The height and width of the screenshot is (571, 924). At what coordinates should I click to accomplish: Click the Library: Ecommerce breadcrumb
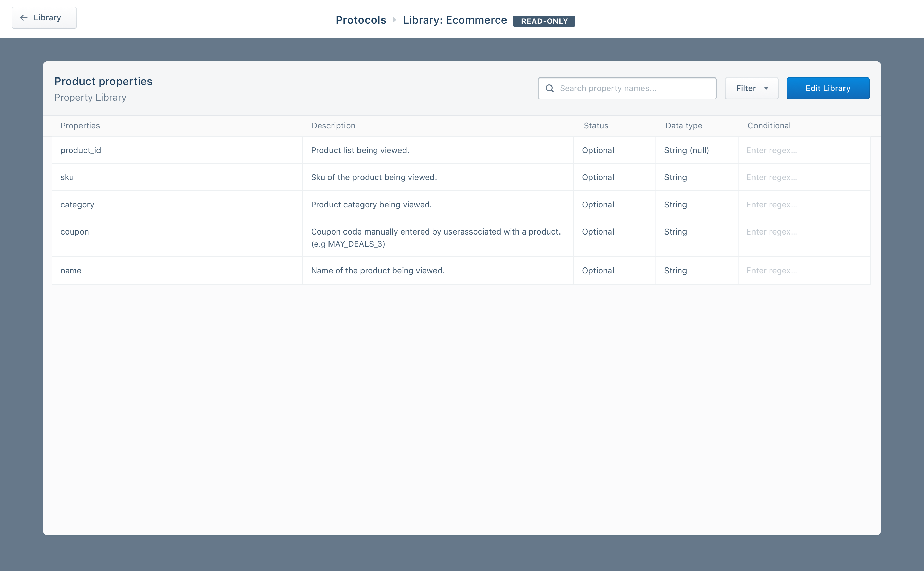455,20
